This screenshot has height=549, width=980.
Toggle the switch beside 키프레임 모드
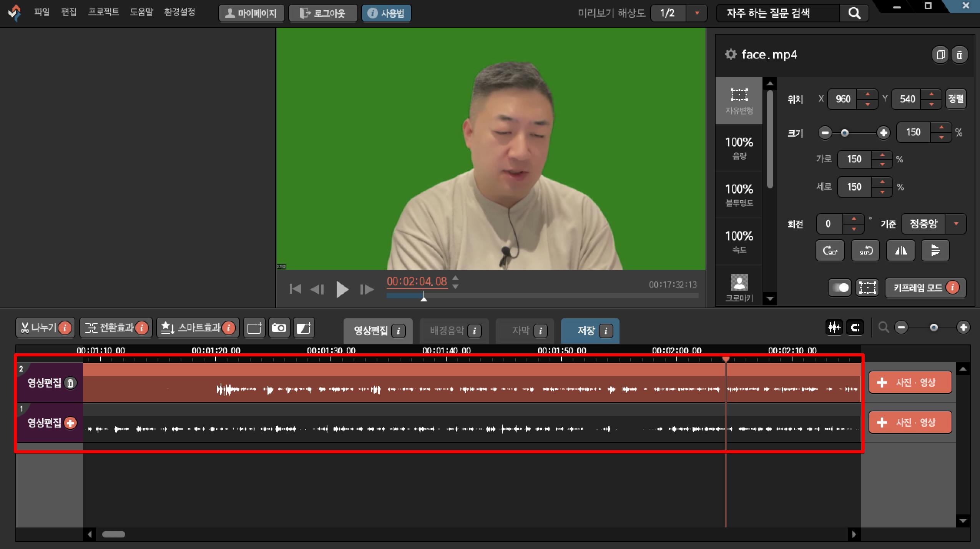840,288
